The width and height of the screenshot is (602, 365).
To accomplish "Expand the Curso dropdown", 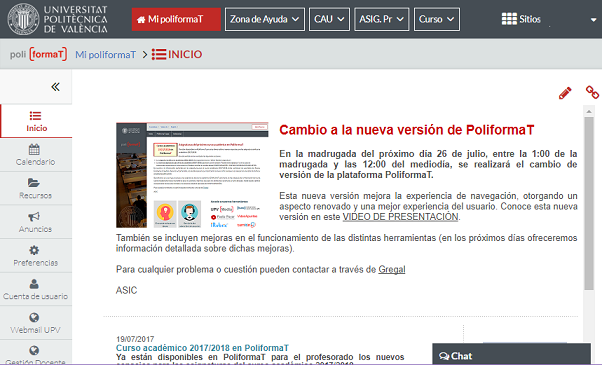I will click(437, 19).
